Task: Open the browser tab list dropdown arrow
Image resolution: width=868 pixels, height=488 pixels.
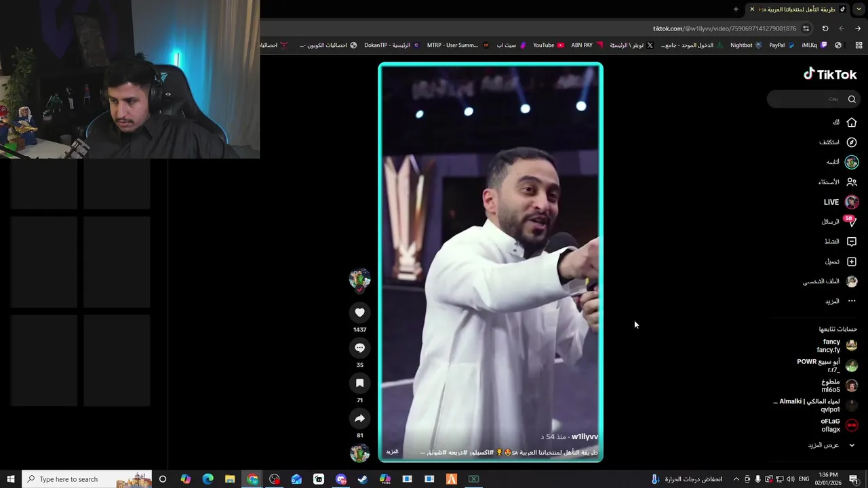Action: tap(859, 9)
